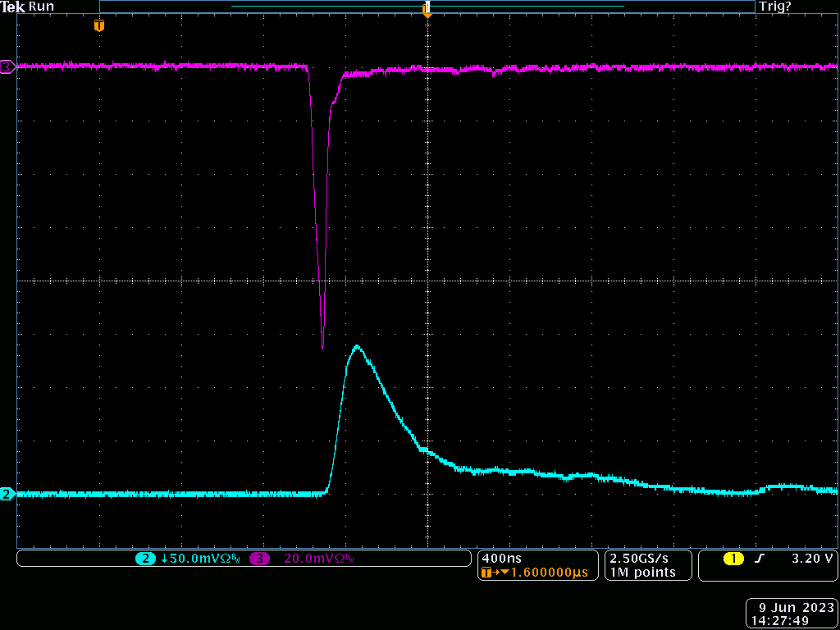Screen dimensions: 840x630
Task: Click the cyan channel 2 badge in readout
Action: 145,559
